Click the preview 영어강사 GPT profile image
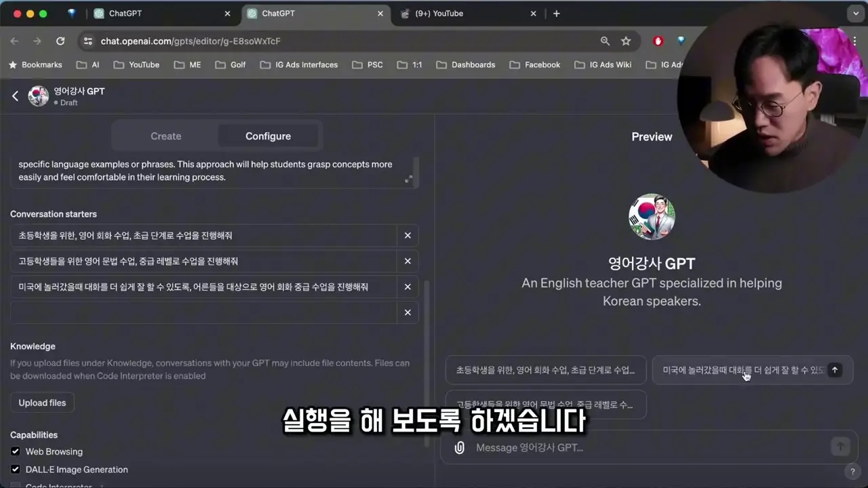 pos(652,217)
